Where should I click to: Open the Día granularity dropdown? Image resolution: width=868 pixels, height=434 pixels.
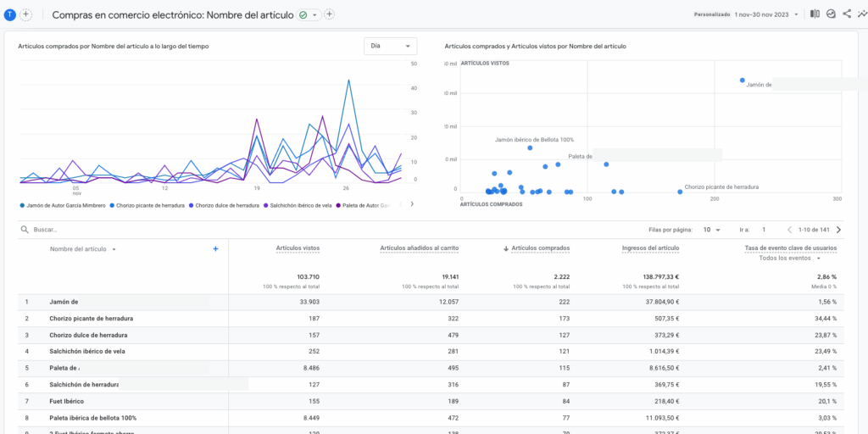pos(390,46)
